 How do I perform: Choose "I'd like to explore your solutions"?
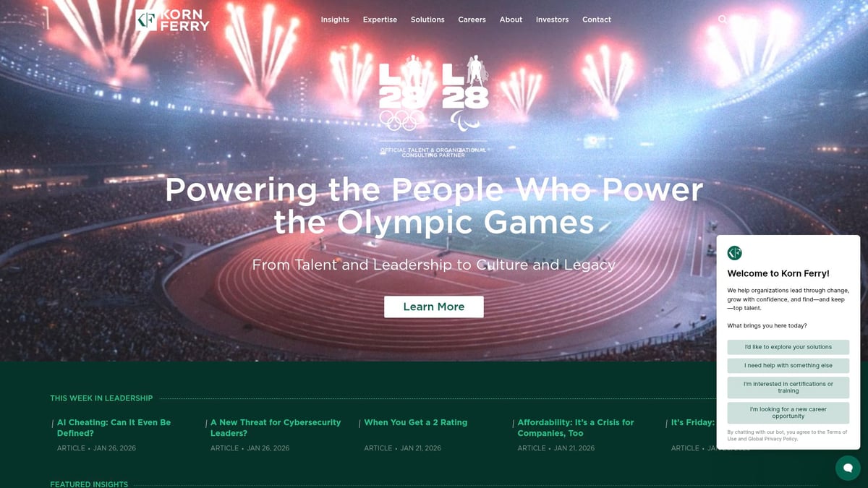pyautogui.click(x=788, y=347)
